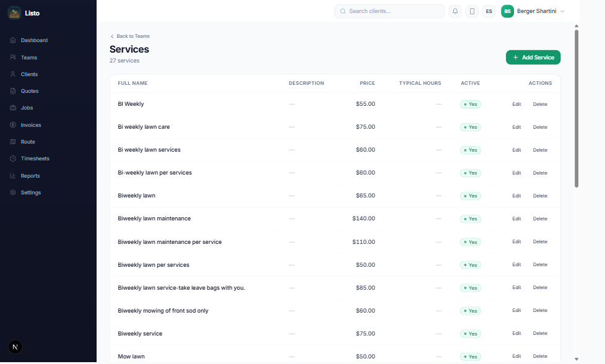605x364 pixels.
Task: Click the search magnifier icon
Action: [342, 11]
